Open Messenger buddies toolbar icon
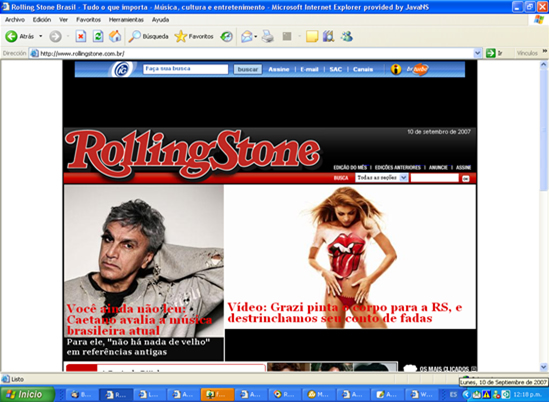 click(x=347, y=36)
